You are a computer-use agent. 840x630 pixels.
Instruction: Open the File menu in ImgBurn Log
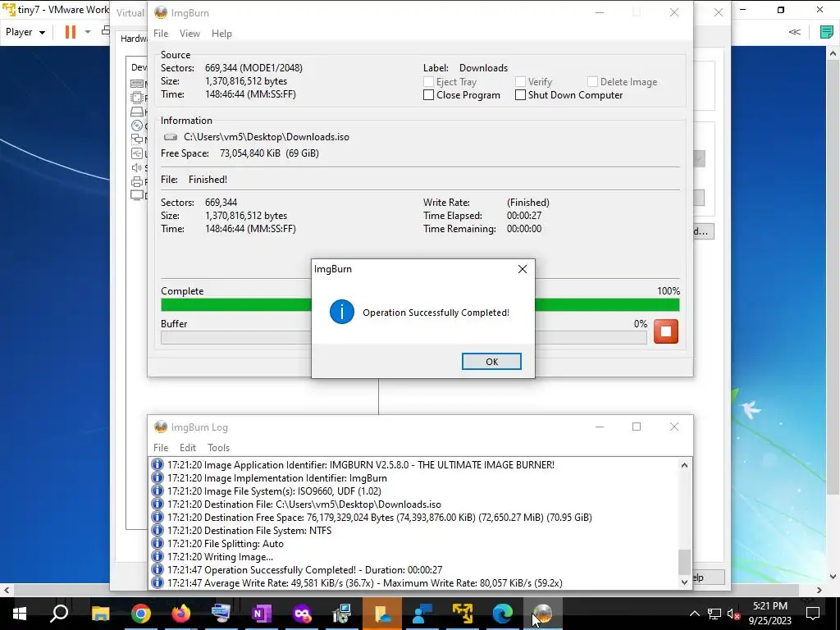[x=161, y=447]
